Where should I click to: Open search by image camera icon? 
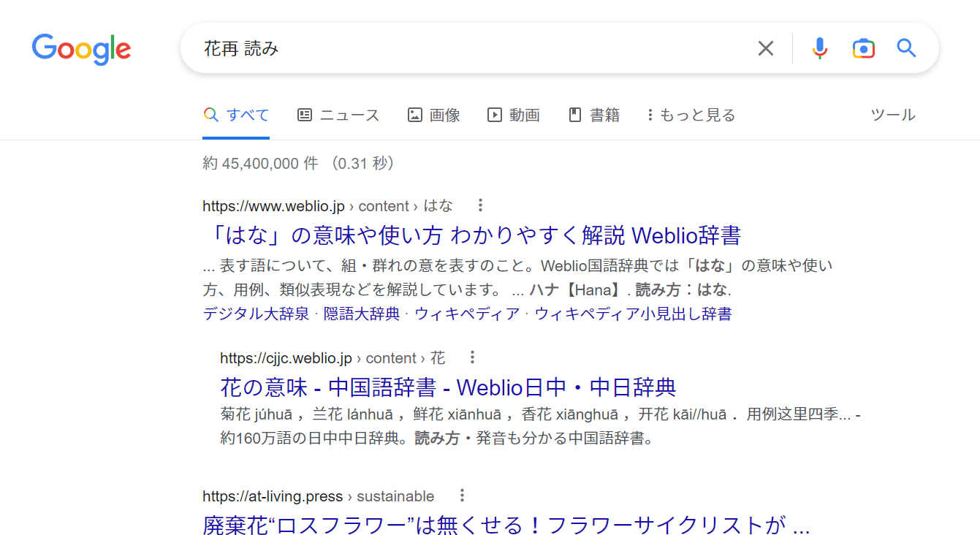coord(863,48)
